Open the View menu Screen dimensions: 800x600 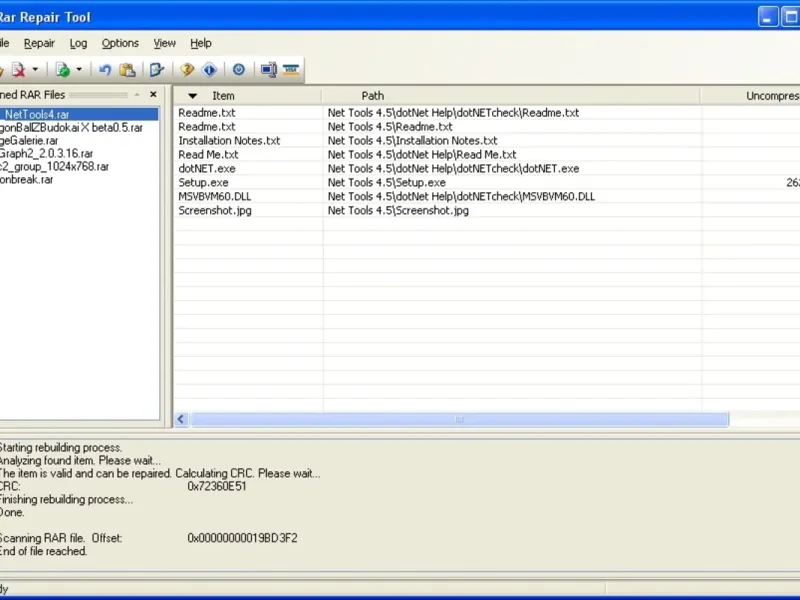(164, 43)
